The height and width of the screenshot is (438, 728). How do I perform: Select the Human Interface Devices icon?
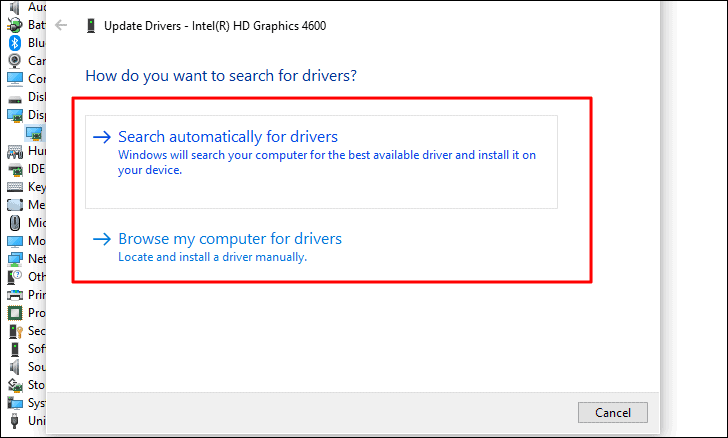(15, 151)
